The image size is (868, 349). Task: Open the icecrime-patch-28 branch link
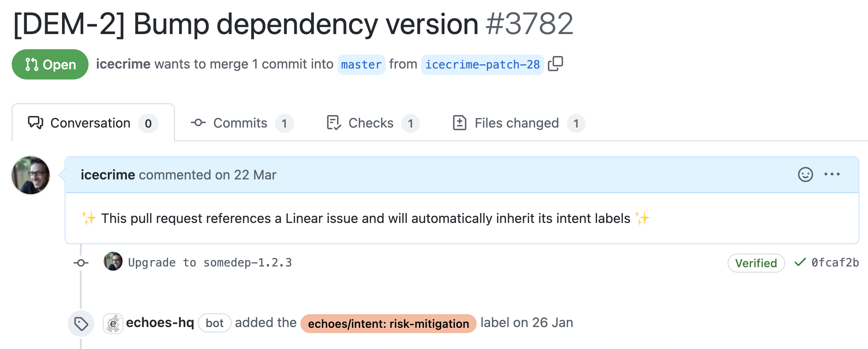pos(482,65)
